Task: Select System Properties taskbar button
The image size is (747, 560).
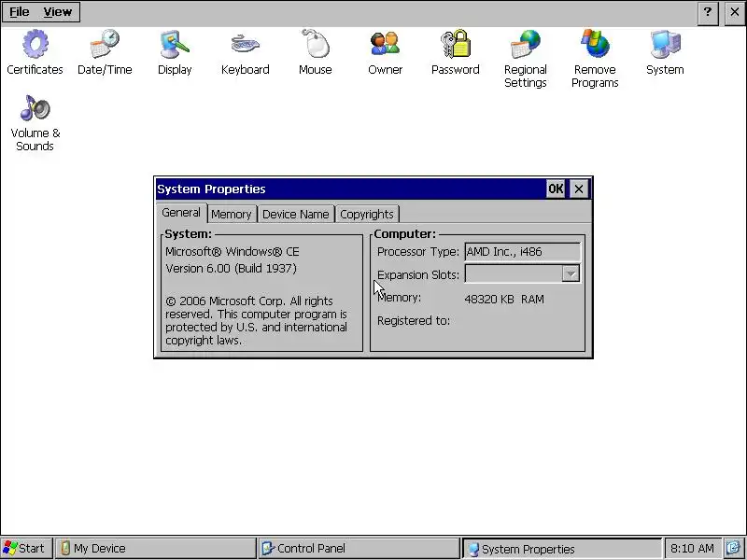Action: point(562,549)
